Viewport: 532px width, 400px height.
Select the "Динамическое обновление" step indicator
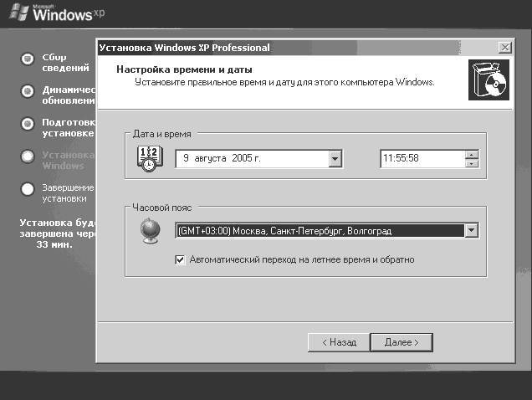(28, 91)
